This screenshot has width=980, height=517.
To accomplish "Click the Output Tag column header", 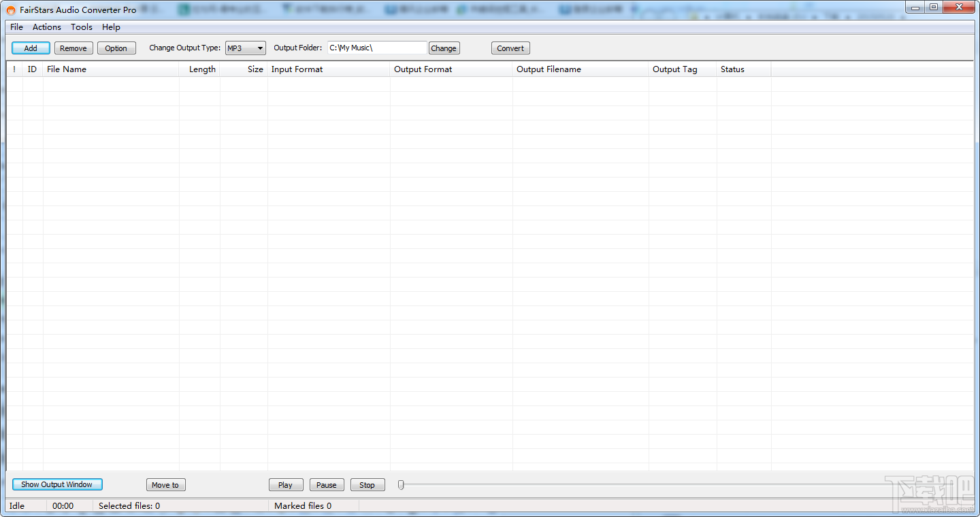I will pyautogui.click(x=683, y=69).
